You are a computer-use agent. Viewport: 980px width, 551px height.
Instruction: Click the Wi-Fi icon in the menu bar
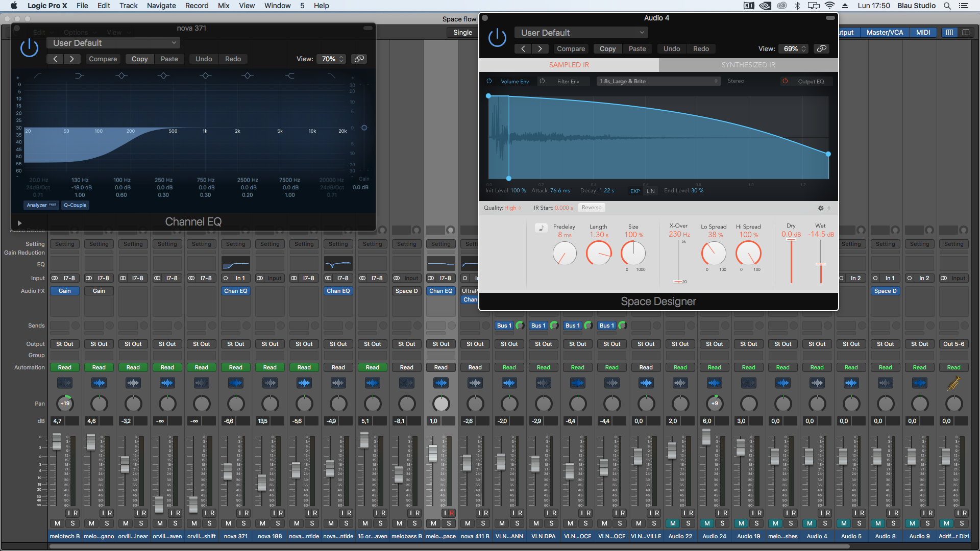(x=830, y=6)
